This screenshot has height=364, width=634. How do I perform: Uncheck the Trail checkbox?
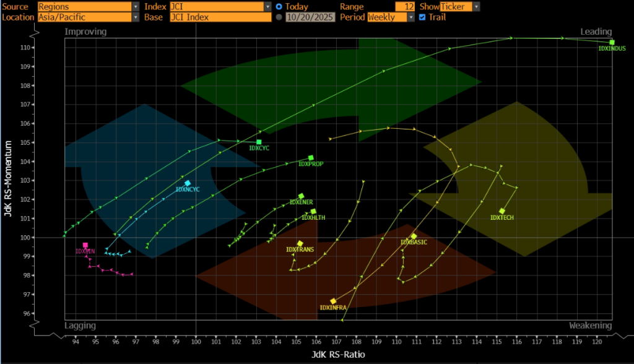coord(422,17)
